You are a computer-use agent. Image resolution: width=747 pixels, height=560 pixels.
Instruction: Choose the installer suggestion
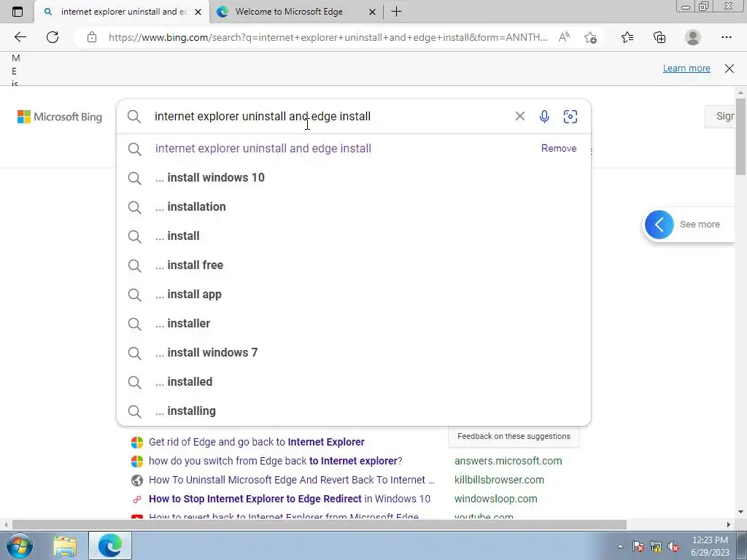354,323
